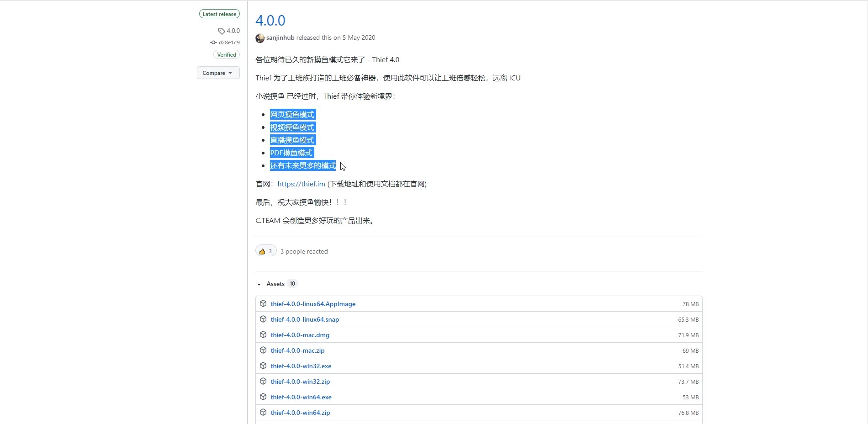This screenshot has width=868, height=424.
Task: Click the package icon beside thief-4.0.0-linux64.snap
Action: (263, 319)
